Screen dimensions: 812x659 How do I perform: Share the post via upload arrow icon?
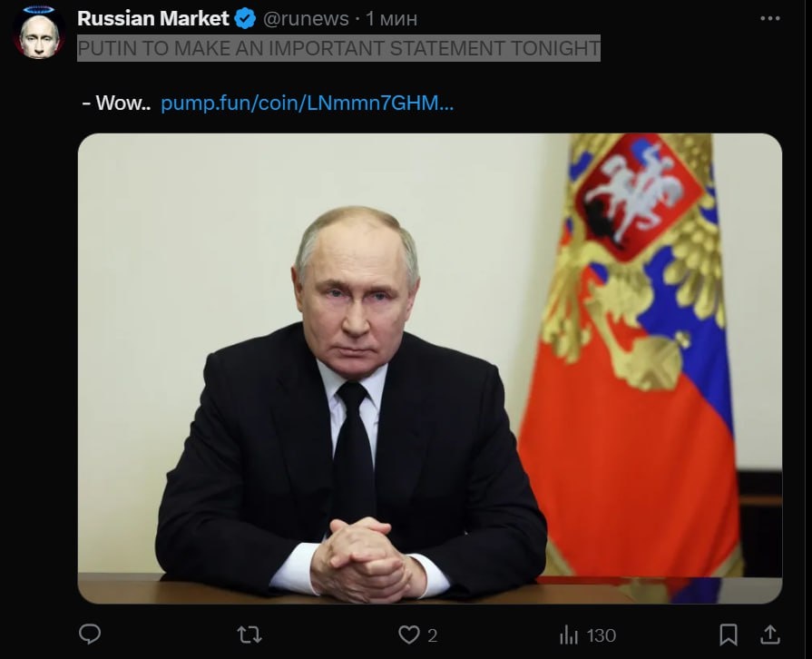tap(770, 634)
